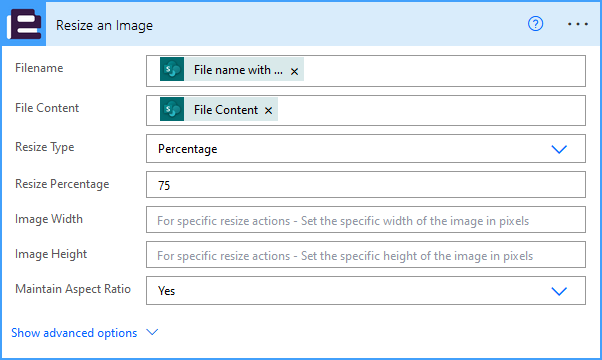Remove the File Content token

coord(268,111)
